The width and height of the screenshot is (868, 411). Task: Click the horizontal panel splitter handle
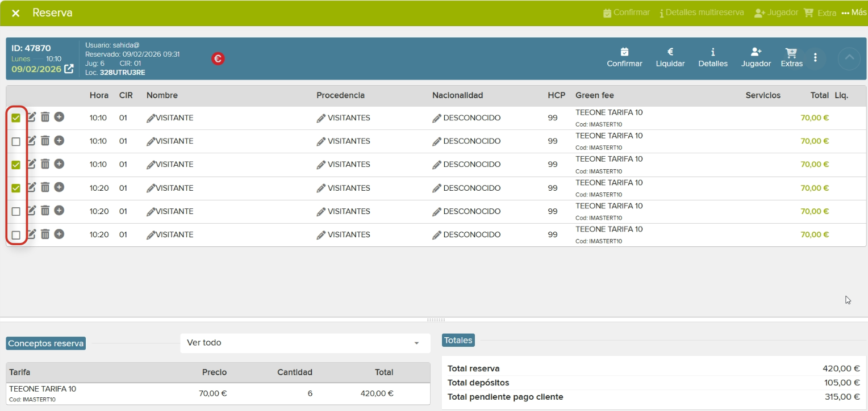(x=435, y=320)
